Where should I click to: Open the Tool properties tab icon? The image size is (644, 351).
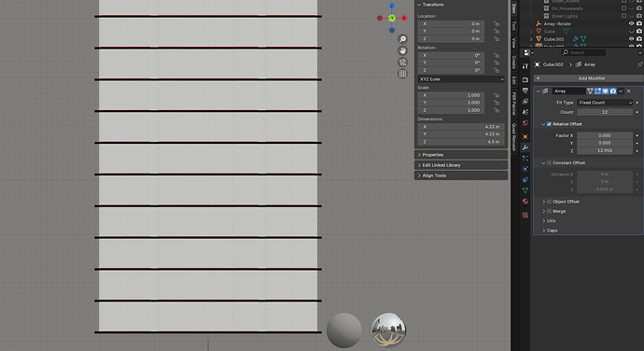click(525, 66)
